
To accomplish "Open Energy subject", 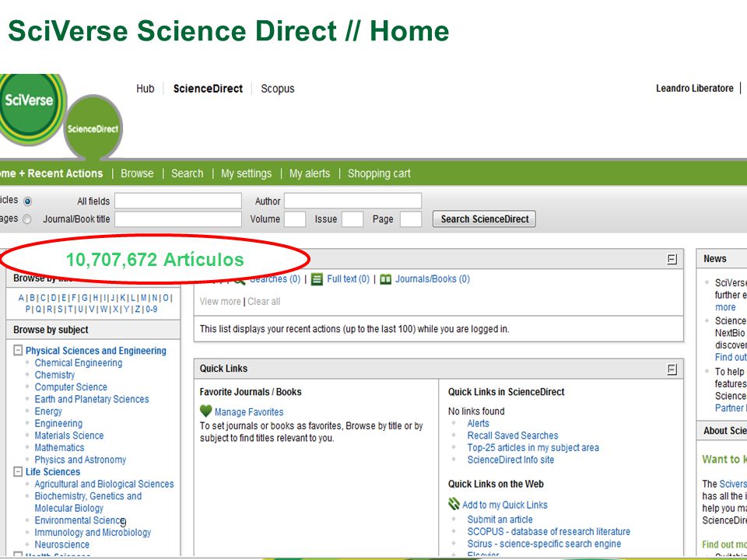I will [48, 411].
